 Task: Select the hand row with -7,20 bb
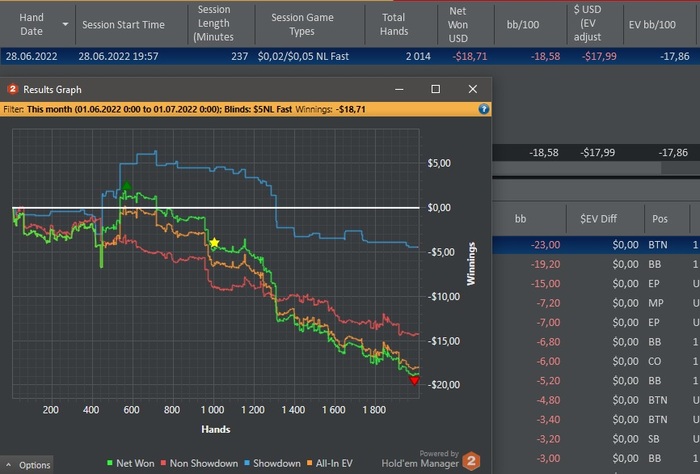(596, 303)
